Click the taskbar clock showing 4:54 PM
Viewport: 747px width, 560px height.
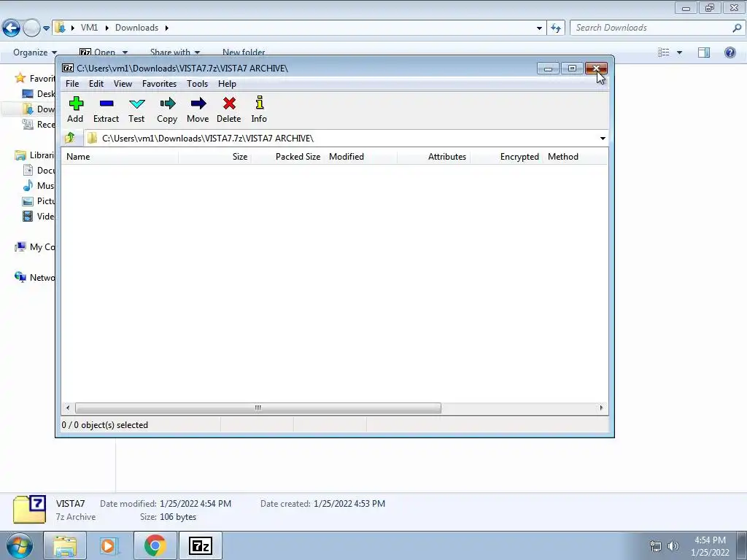710,546
